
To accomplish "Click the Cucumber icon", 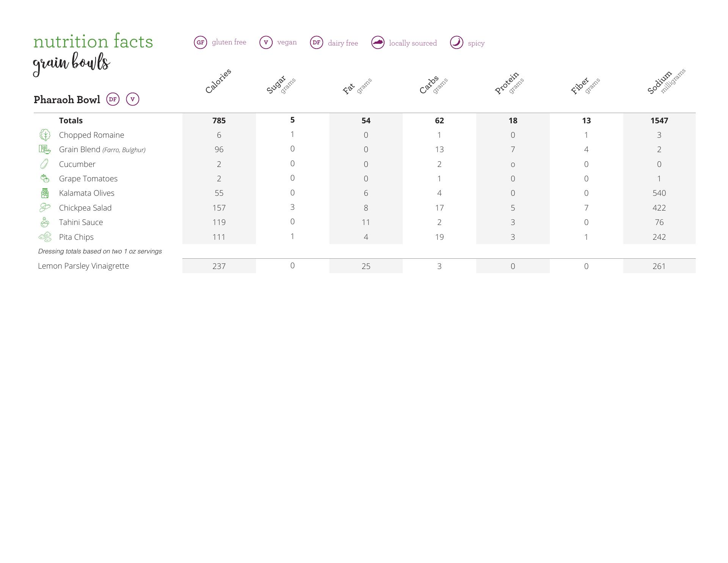I will [44, 164].
